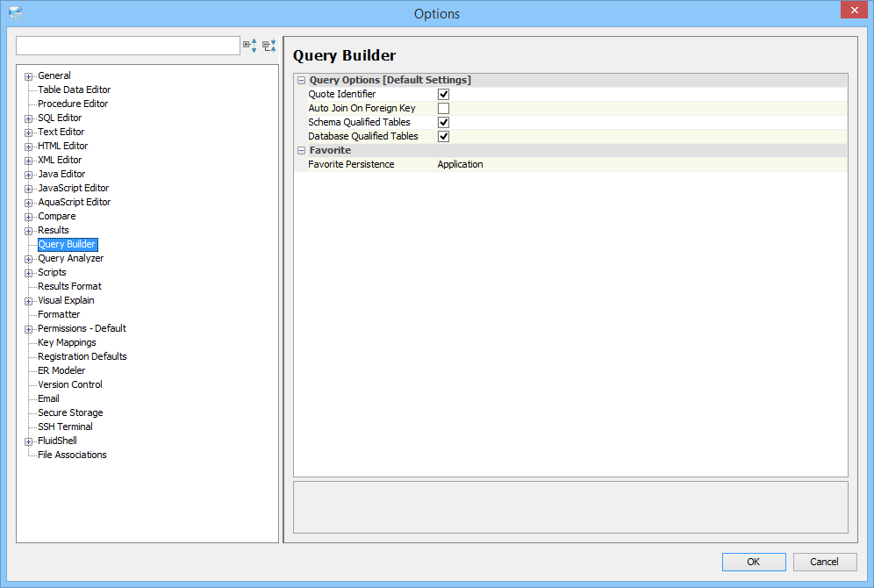This screenshot has width=874, height=588.
Task: Select Key Mappings in tree
Action: [x=67, y=343]
